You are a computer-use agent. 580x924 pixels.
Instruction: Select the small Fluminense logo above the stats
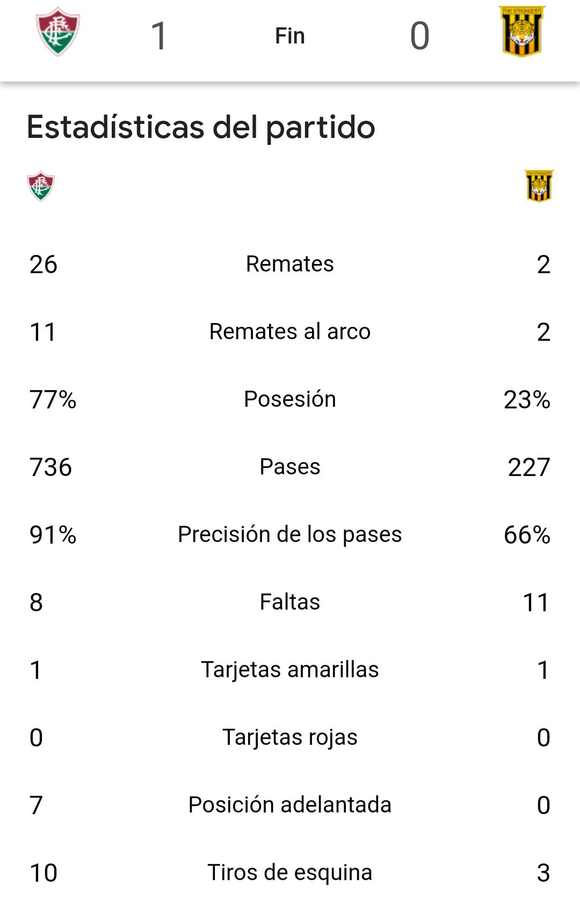[41, 186]
